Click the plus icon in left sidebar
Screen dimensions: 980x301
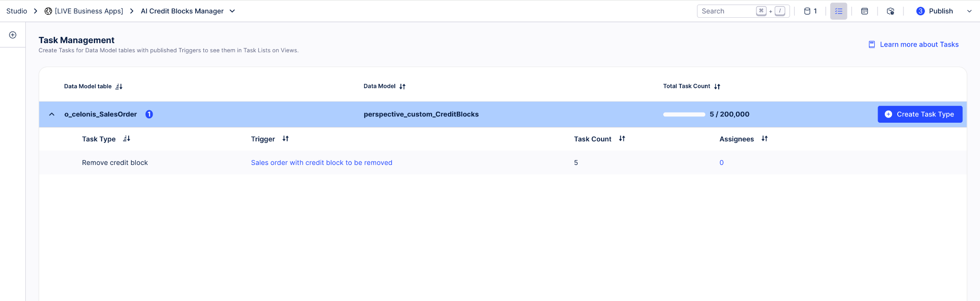click(x=13, y=35)
